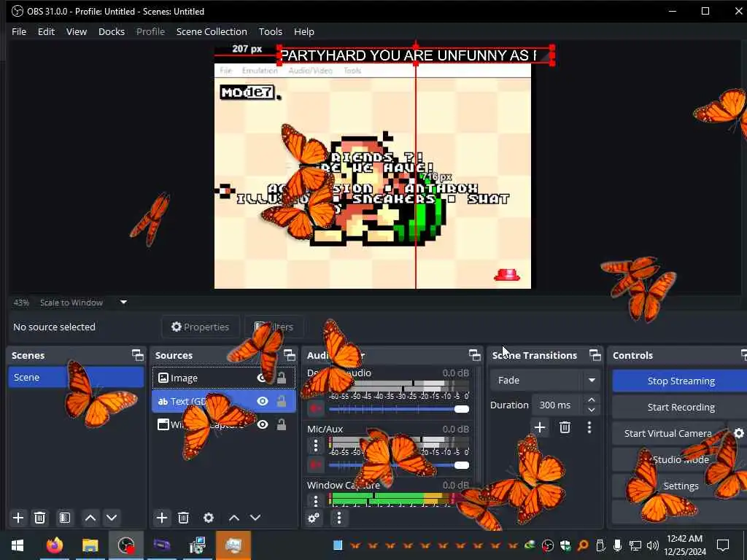Open the Scene Collection menu

(212, 31)
